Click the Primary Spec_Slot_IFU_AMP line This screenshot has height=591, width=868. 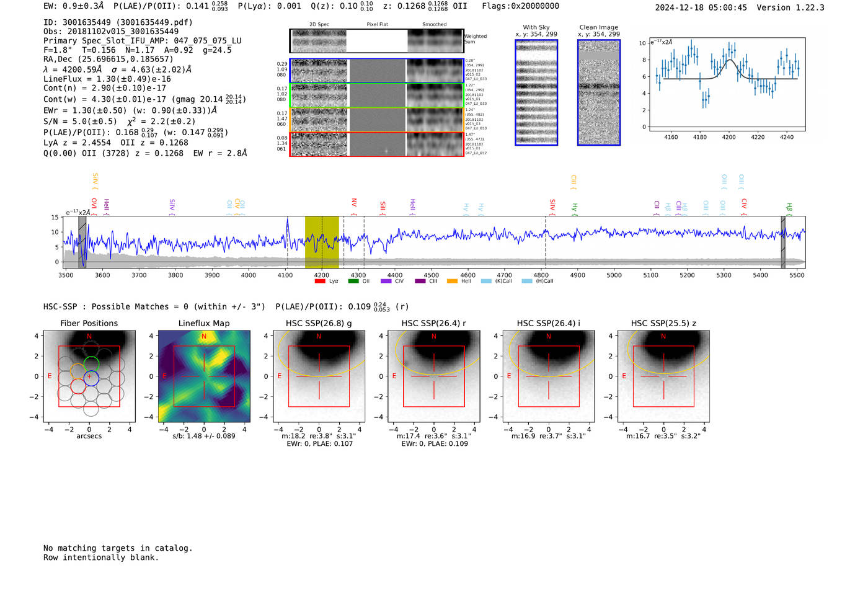tap(143, 41)
